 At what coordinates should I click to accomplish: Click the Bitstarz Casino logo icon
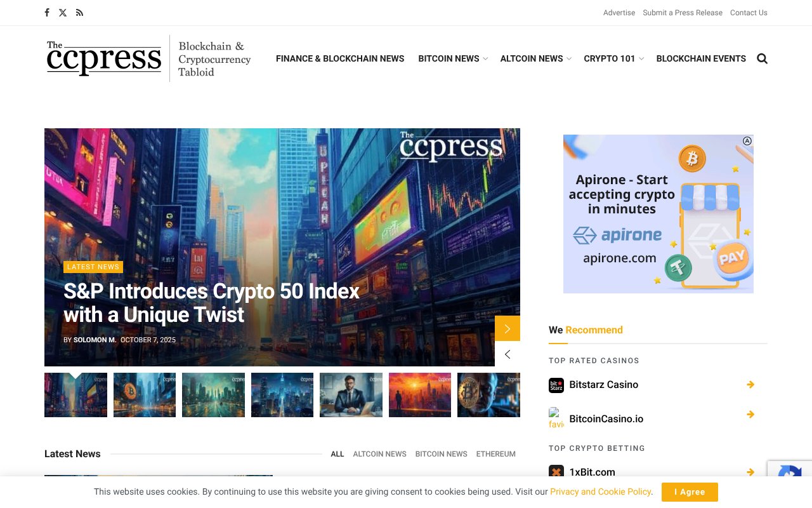[x=556, y=385]
